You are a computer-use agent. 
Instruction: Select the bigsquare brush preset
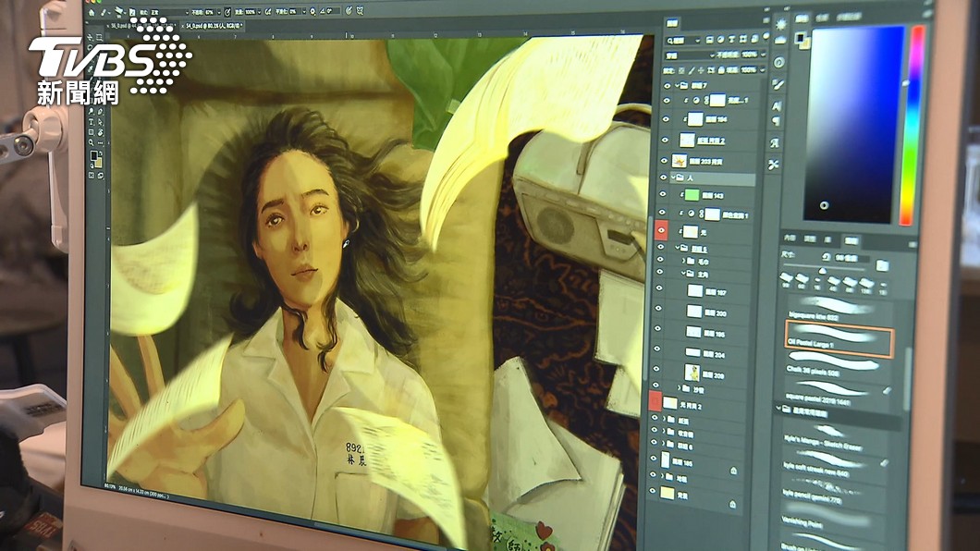tap(838, 309)
